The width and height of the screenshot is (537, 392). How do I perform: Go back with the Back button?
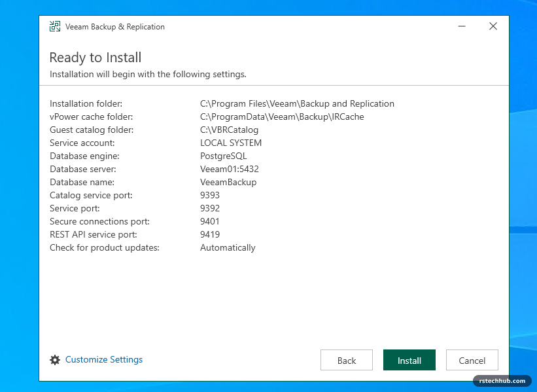coord(347,360)
